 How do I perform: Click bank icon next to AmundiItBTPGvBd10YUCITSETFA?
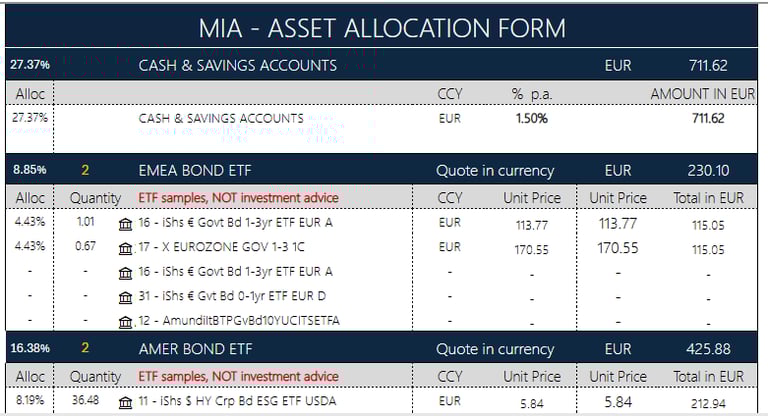tap(125, 322)
